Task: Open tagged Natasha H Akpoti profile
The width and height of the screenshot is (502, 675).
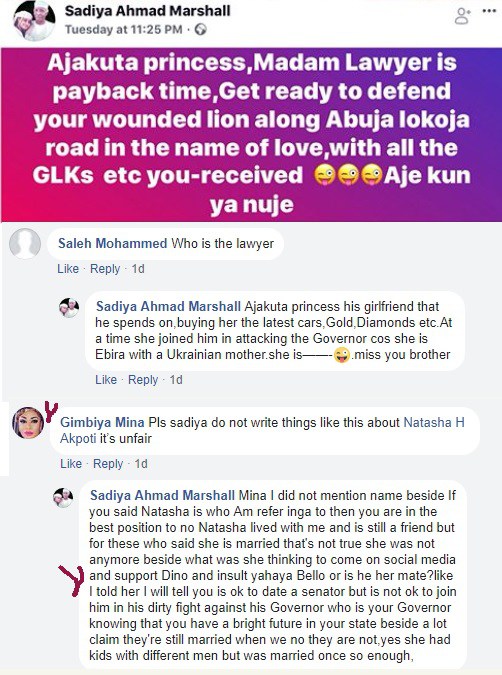Action: [434, 422]
